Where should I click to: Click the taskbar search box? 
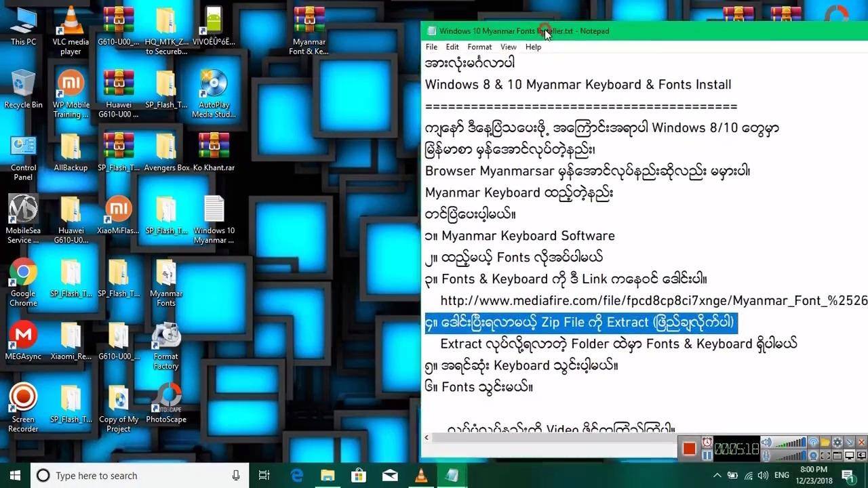140,475
